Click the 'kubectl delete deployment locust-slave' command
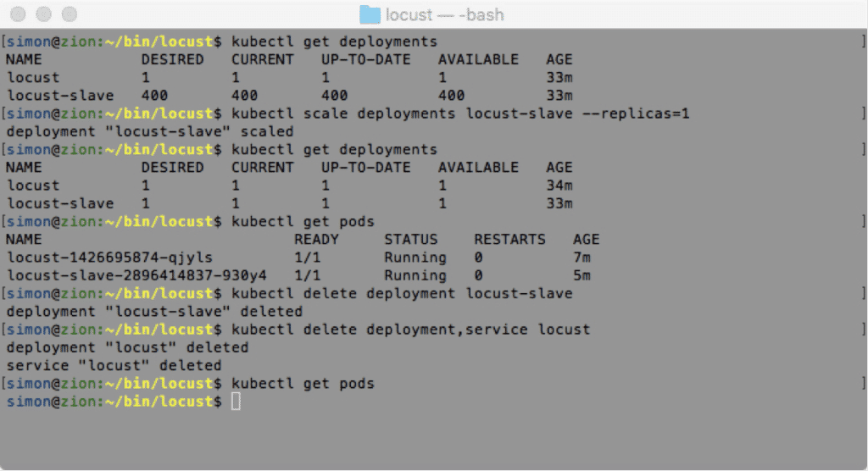This screenshot has height=471, width=868. [x=402, y=293]
